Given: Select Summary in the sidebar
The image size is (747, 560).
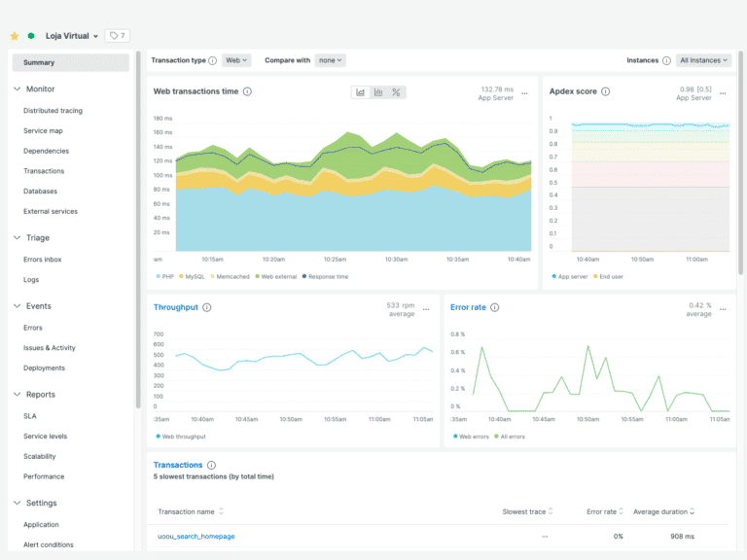Looking at the screenshot, I should (70, 63).
